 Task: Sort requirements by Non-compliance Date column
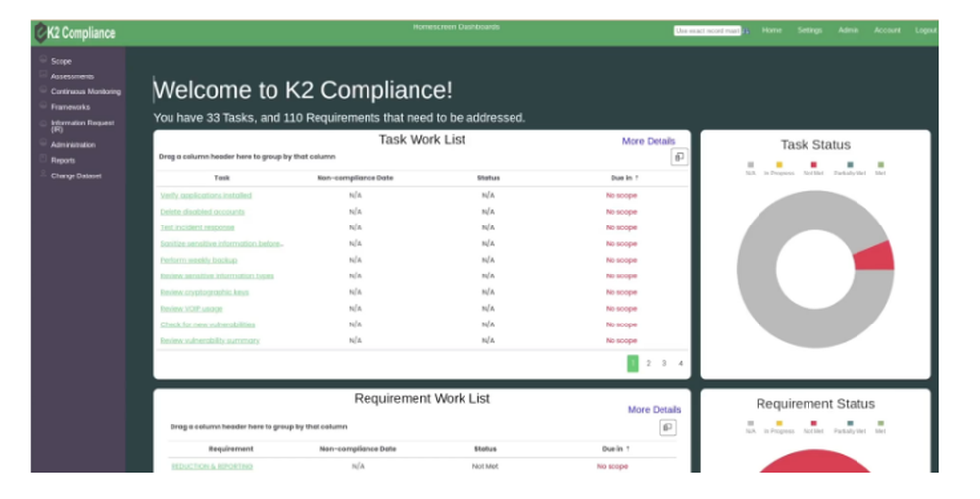click(x=358, y=449)
